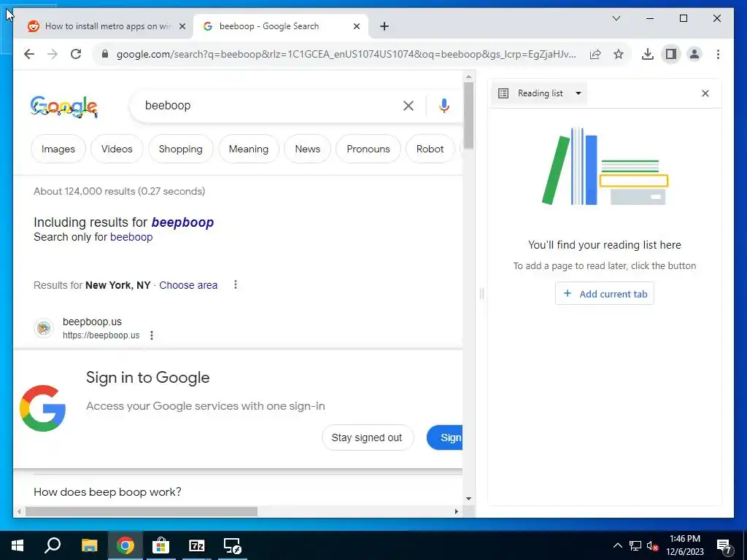Image resolution: width=747 pixels, height=560 pixels.
Task: Close the beeboop Google Search tab
Action: (356, 26)
